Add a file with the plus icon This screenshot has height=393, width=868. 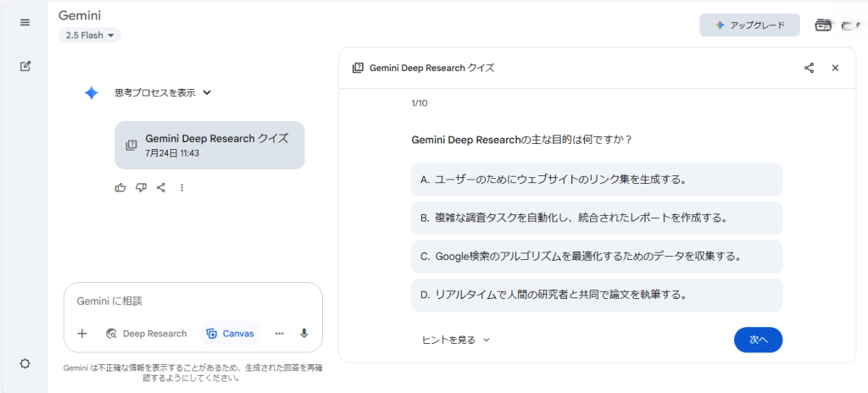pos(82,333)
